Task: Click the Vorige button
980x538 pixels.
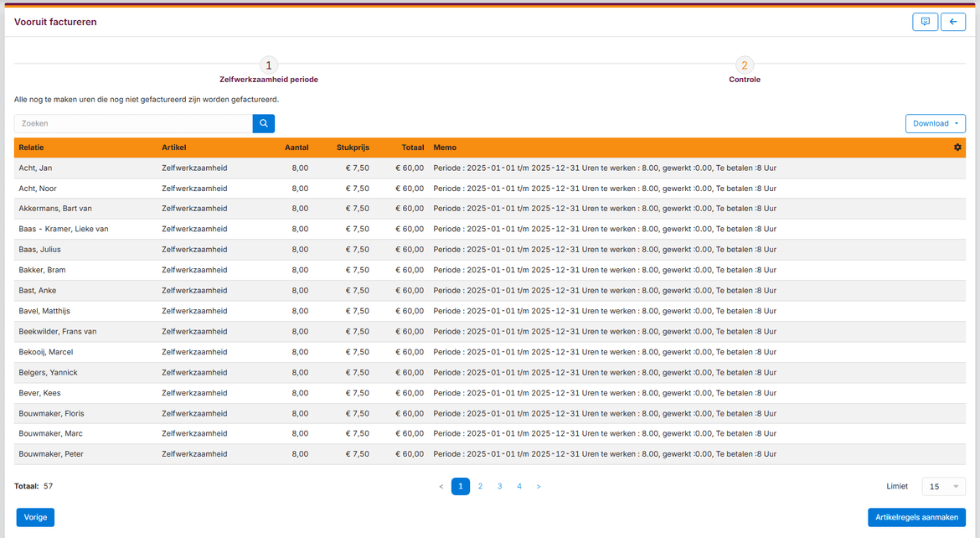Action: [36, 517]
